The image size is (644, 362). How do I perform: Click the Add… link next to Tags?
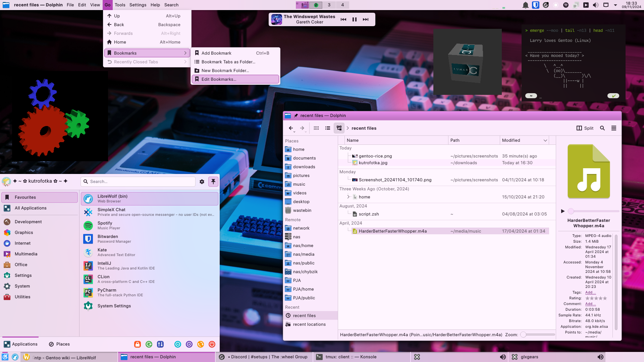click(590, 292)
